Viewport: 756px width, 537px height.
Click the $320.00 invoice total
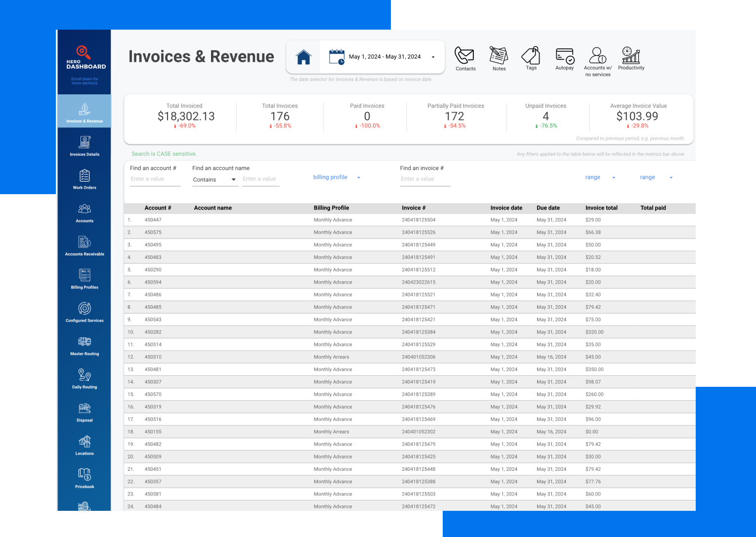tap(594, 332)
